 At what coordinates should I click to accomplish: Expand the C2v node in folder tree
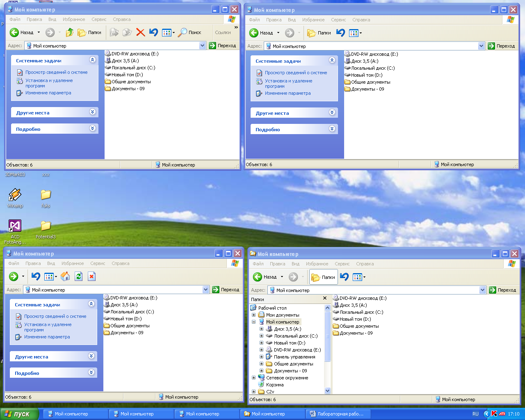tap(253, 392)
